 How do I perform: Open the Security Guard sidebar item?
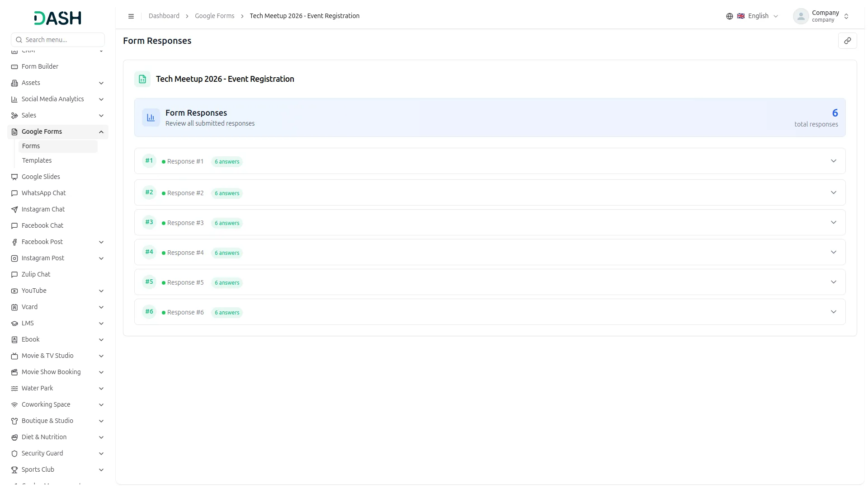[x=58, y=454]
